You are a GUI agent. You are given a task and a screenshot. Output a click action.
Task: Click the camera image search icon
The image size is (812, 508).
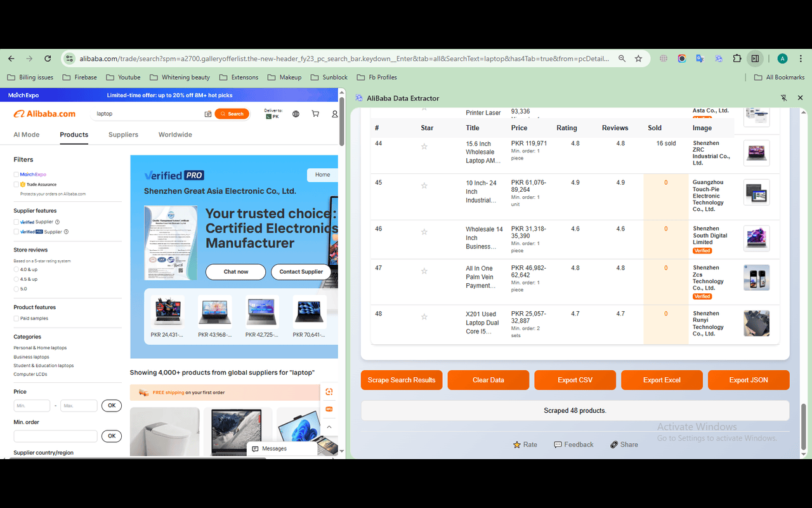point(207,114)
